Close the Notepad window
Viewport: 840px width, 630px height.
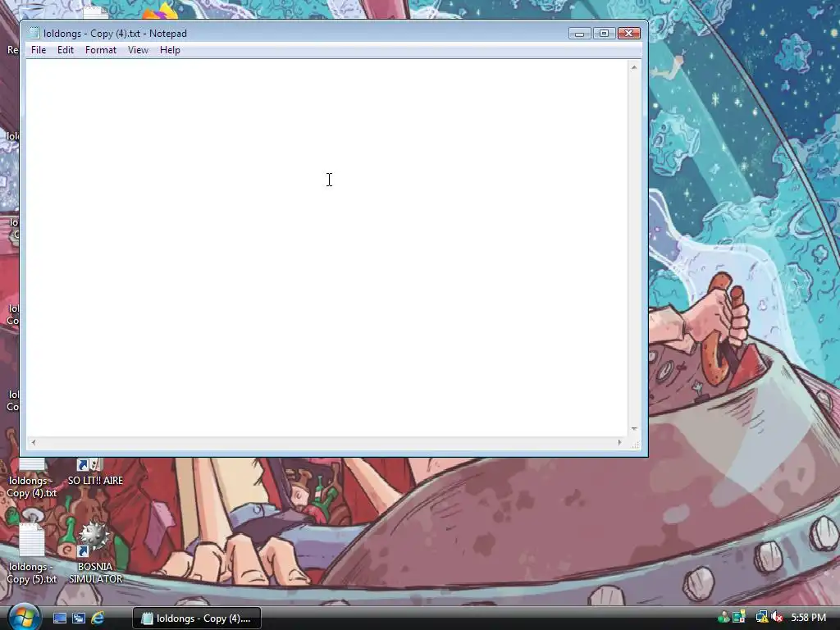click(629, 34)
